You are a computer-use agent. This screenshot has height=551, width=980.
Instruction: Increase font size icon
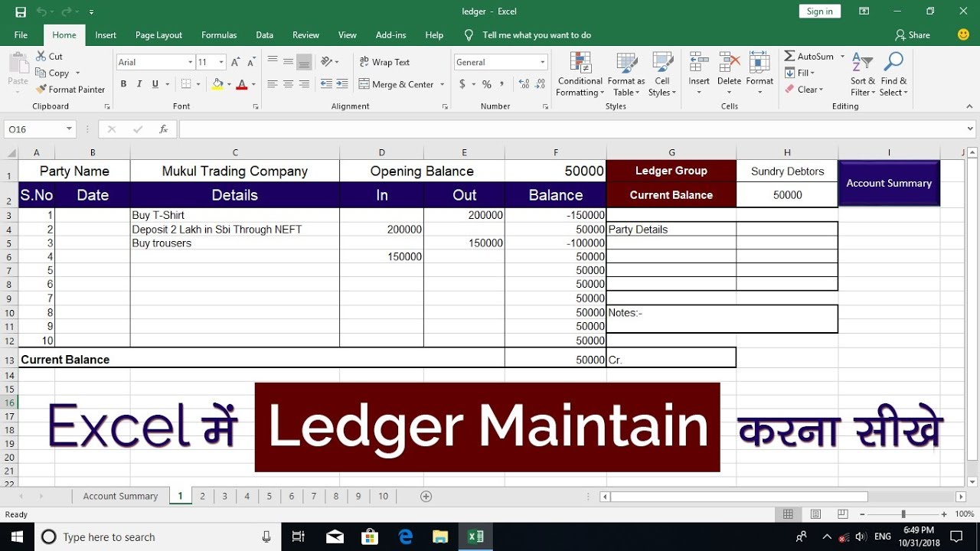(x=236, y=62)
